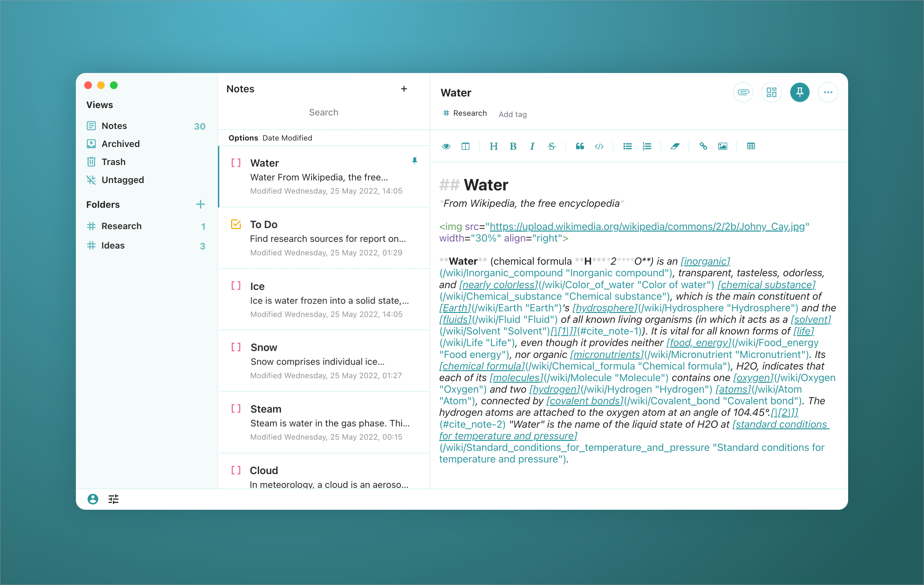Image resolution: width=924 pixels, height=585 pixels.
Task: Click the inline code formatting icon
Action: tap(600, 146)
